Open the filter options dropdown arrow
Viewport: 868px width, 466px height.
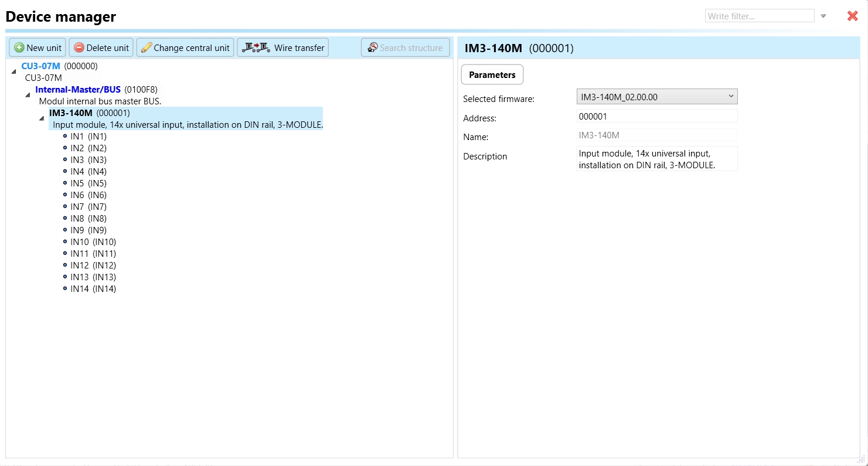coord(823,16)
